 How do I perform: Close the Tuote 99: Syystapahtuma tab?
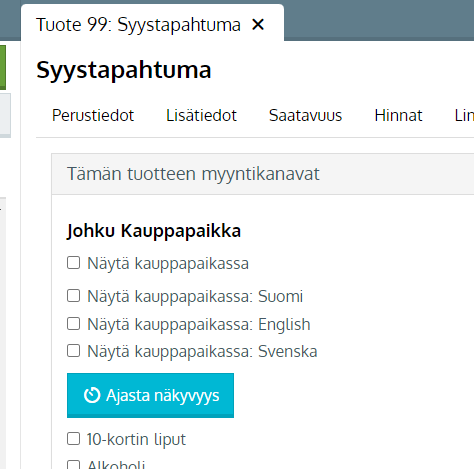click(x=258, y=25)
